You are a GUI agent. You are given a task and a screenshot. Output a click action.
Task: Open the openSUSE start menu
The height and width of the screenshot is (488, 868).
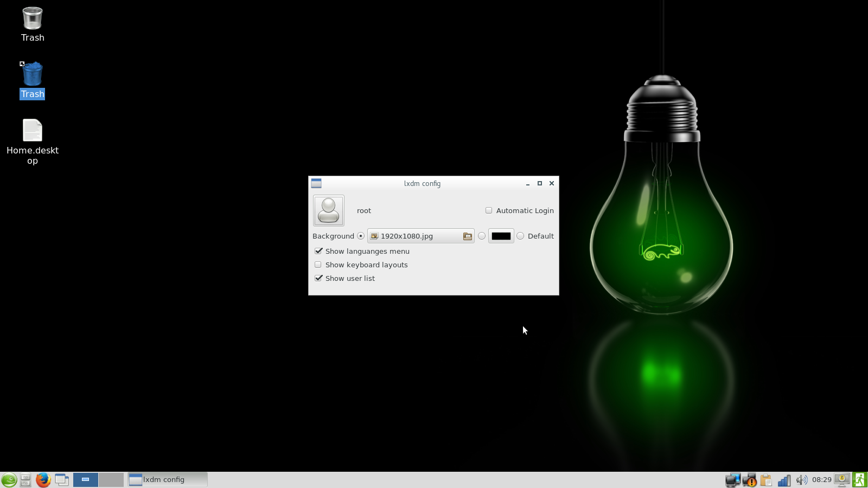pyautogui.click(x=9, y=480)
